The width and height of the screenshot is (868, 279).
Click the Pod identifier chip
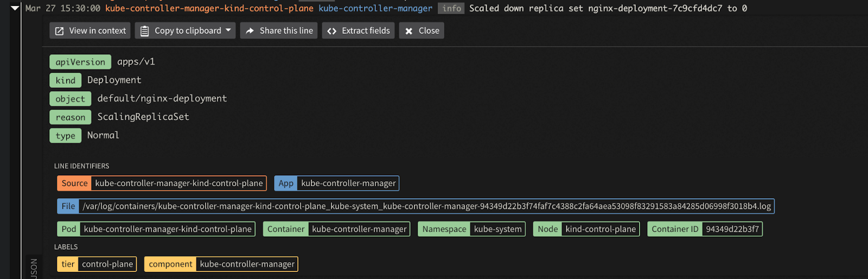coord(156,229)
